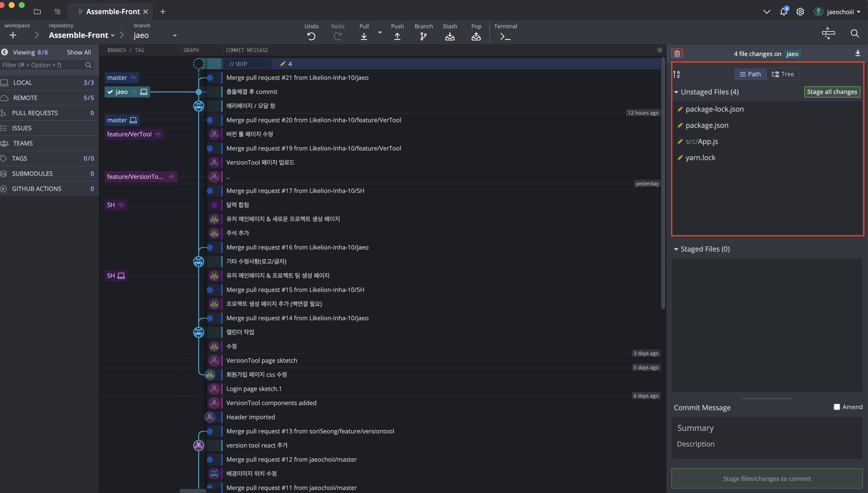Select the Assemble-Front tab

(x=110, y=12)
